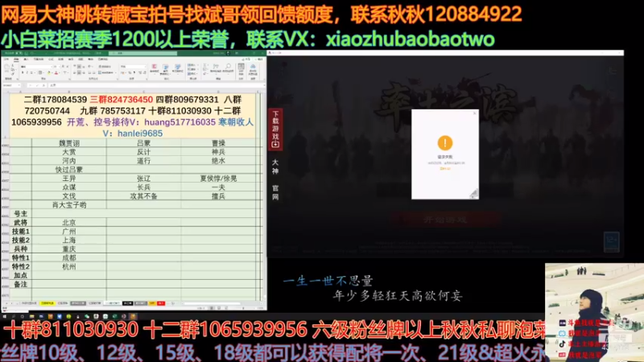Toggle Wrap Text in alignment group
Viewport: 644px width, 362px height.
point(105,67)
